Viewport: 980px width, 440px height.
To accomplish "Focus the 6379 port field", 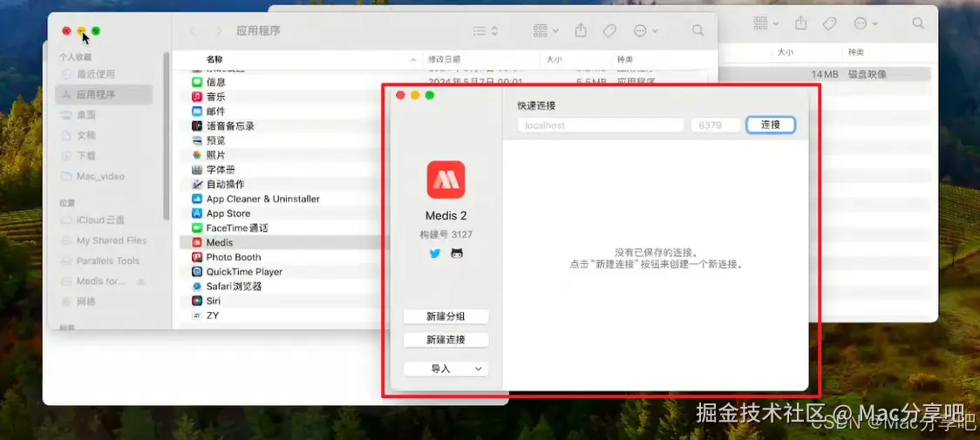I will coord(716,125).
